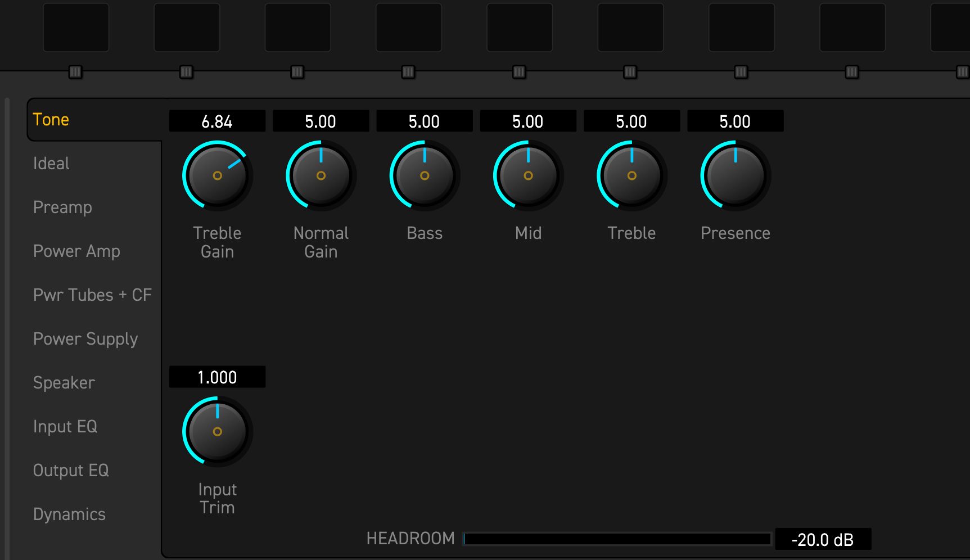Switch to the Preamp tab
The image size is (970, 560).
point(62,207)
